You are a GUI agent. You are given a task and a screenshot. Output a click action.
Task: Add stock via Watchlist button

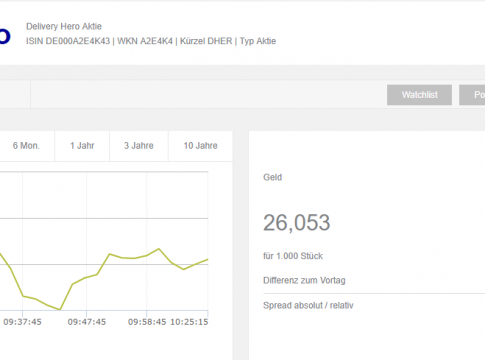point(419,95)
